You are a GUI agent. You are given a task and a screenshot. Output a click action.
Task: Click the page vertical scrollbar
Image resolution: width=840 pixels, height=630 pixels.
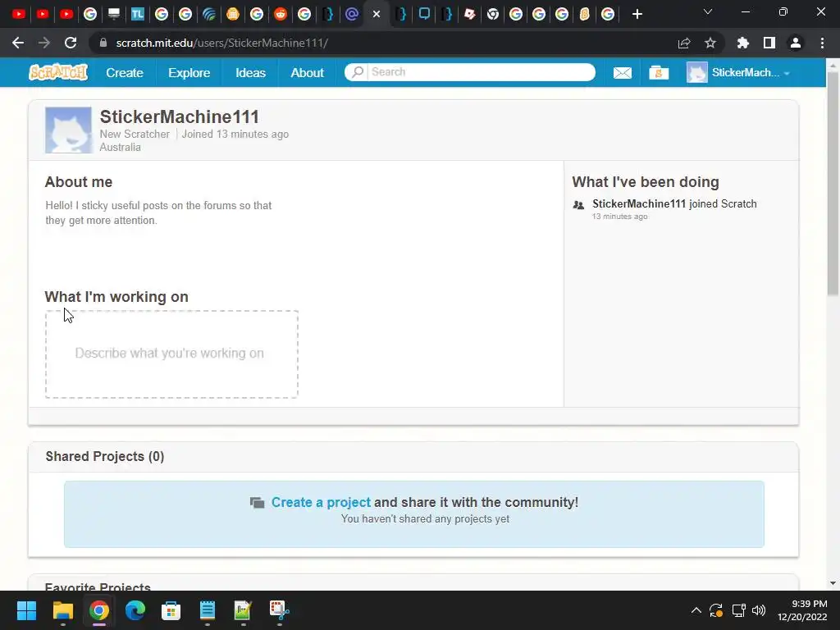click(x=833, y=183)
